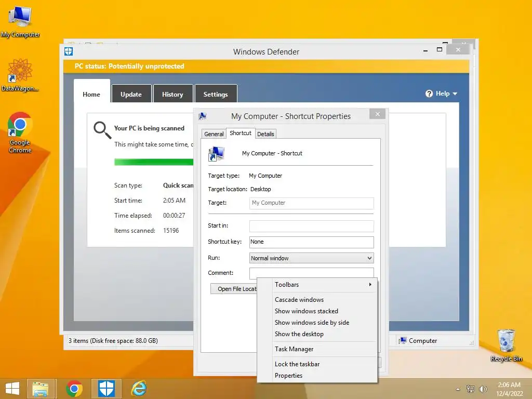The image size is (532, 399).
Task: Click 'PC status: Potentially unprotected' text
Action: pyautogui.click(x=129, y=66)
